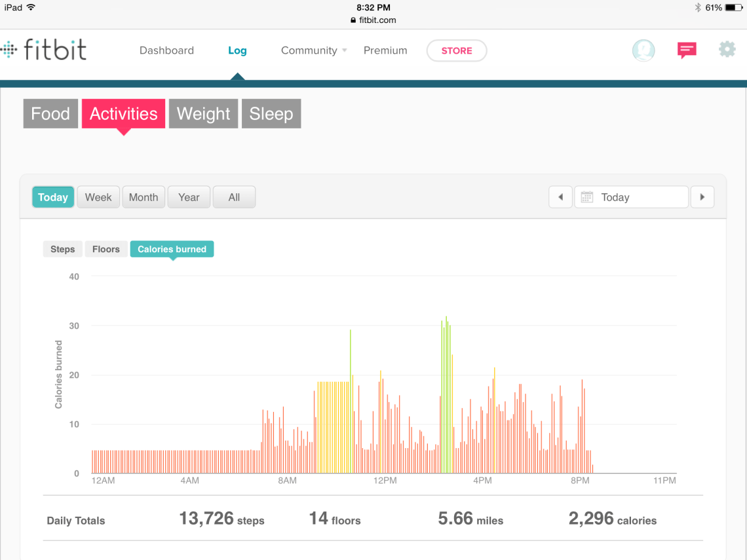The height and width of the screenshot is (560, 747).
Task: Open the Food log tab
Action: 50,114
